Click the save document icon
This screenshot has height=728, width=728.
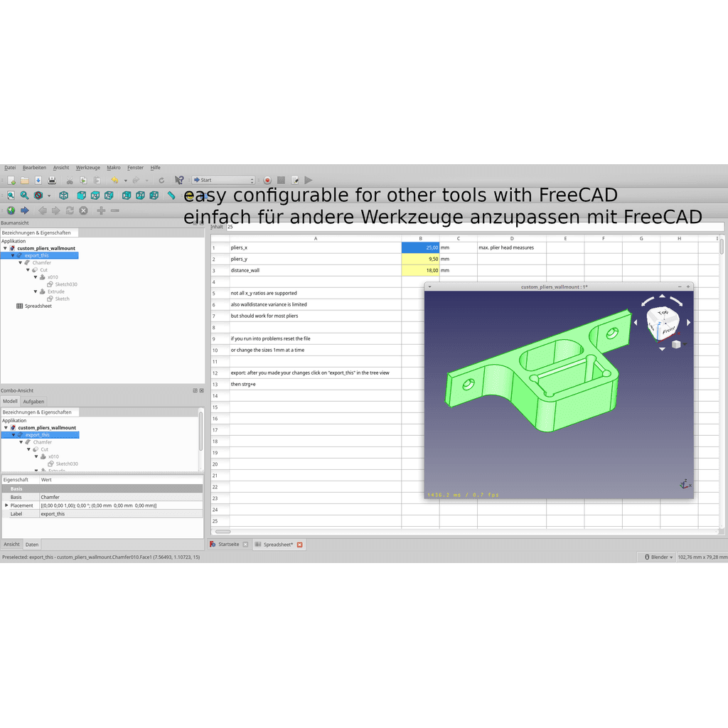coord(38,180)
